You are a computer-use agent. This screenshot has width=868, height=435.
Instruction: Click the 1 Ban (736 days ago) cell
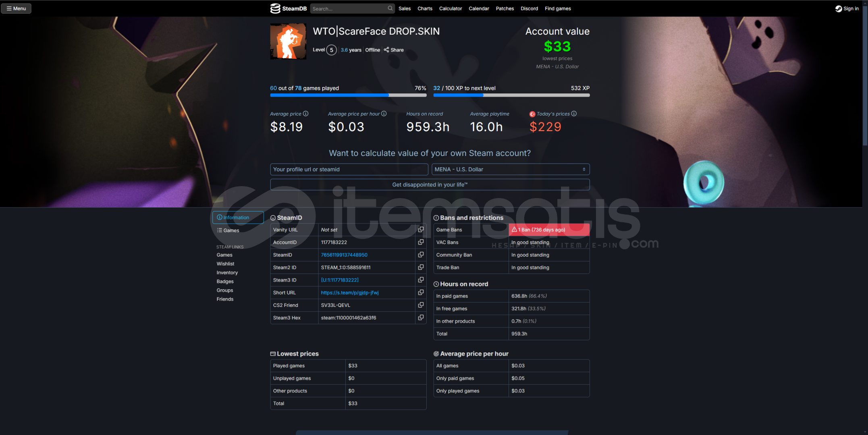pos(549,230)
